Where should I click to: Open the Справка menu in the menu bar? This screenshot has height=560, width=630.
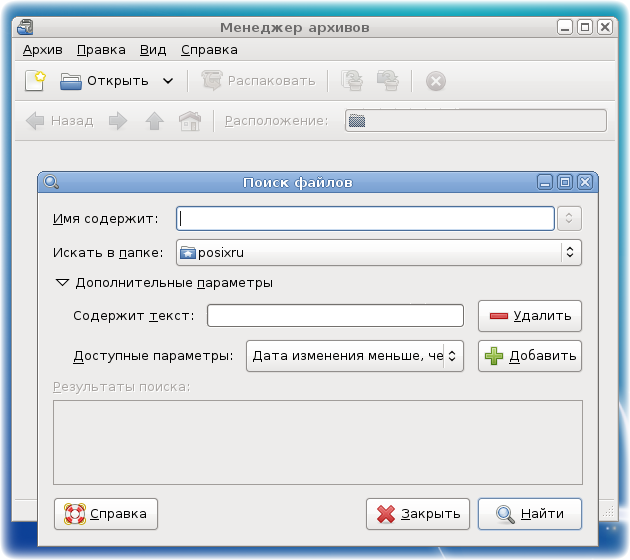click(209, 50)
